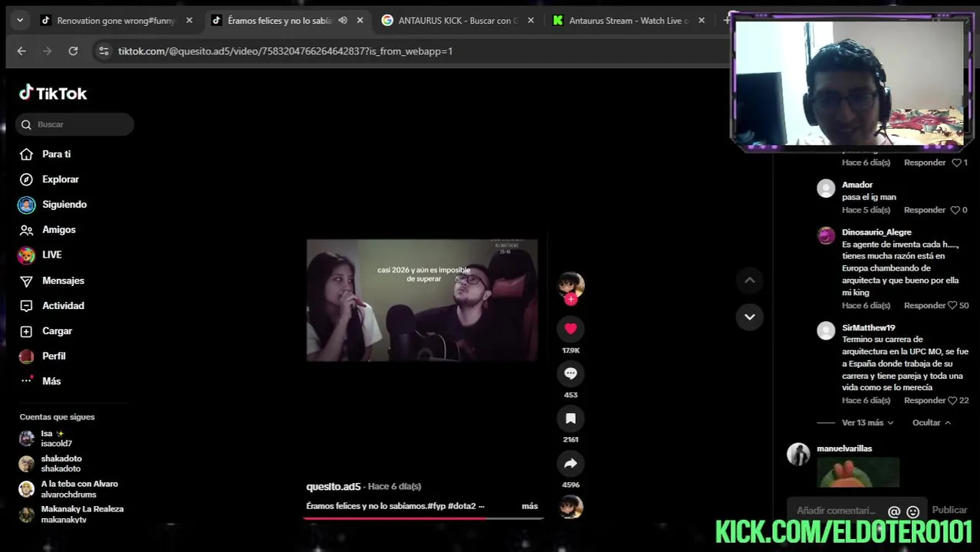
Task: Open the tab search dropdown arrow
Action: pyautogui.click(x=20, y=21)
